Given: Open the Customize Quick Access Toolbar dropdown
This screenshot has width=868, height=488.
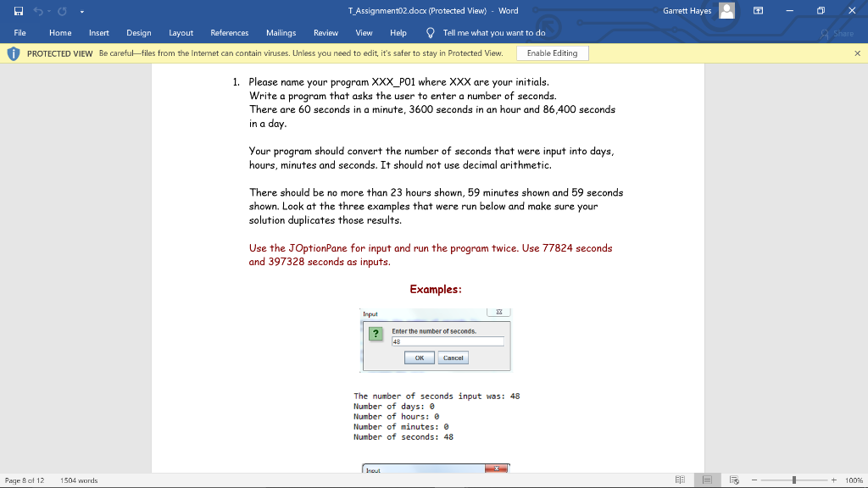Looking at the screenshot, I should [x=81, y=12].
